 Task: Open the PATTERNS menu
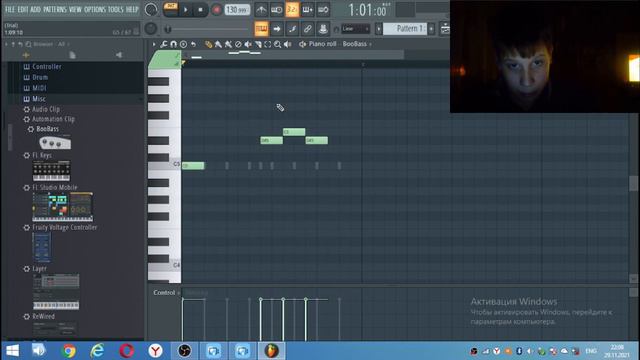55,9
